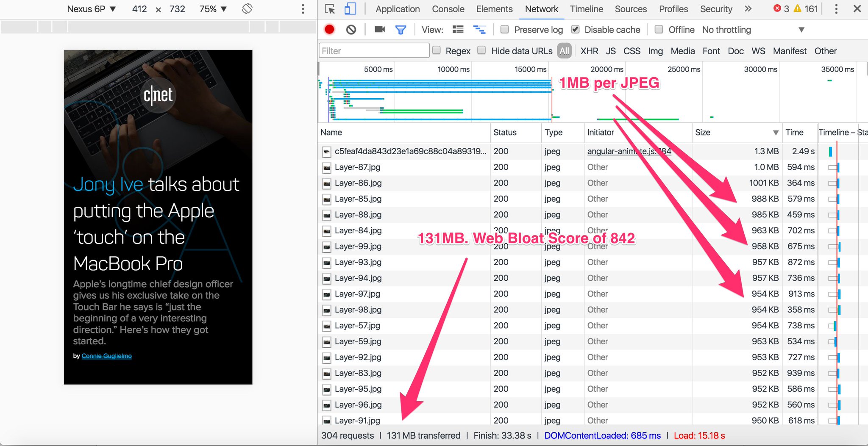Screen dimensions: 868x446
Task: Filter requests by Img type
Action: (655, 51)
